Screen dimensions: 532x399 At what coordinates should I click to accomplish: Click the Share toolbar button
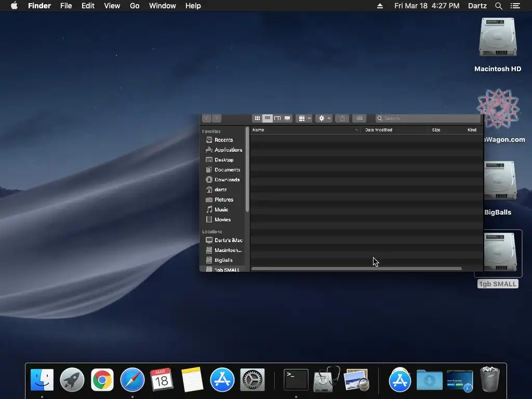coord(342,118)
